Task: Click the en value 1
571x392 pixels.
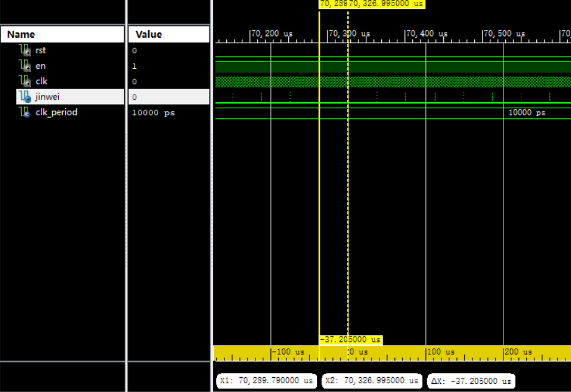Action: click(x=135, y=66)
